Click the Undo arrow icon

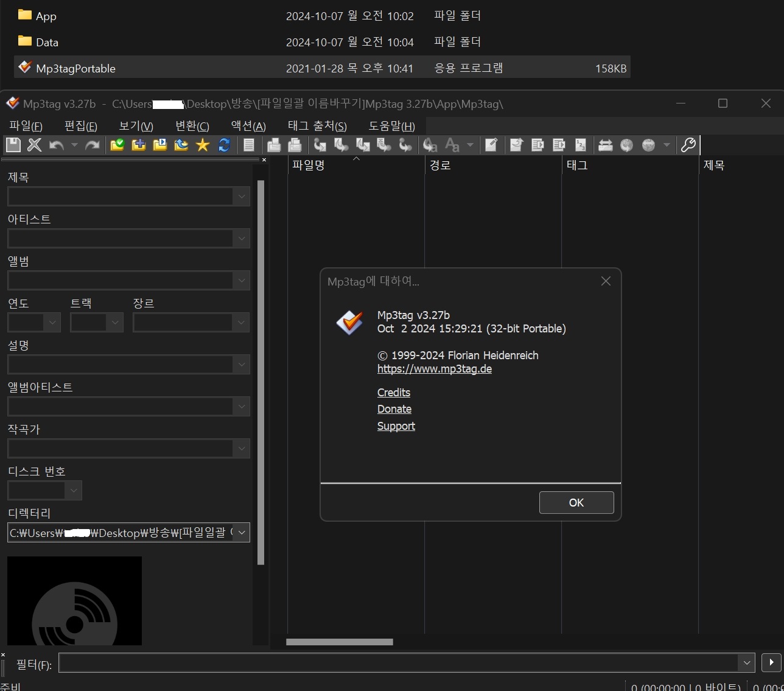(57, 145)
